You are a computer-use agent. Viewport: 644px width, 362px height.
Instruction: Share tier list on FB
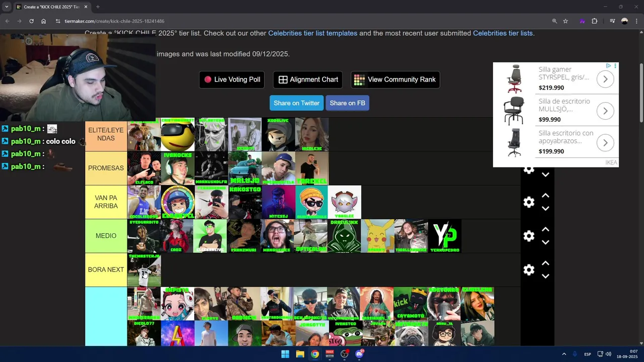coord(347,103)
